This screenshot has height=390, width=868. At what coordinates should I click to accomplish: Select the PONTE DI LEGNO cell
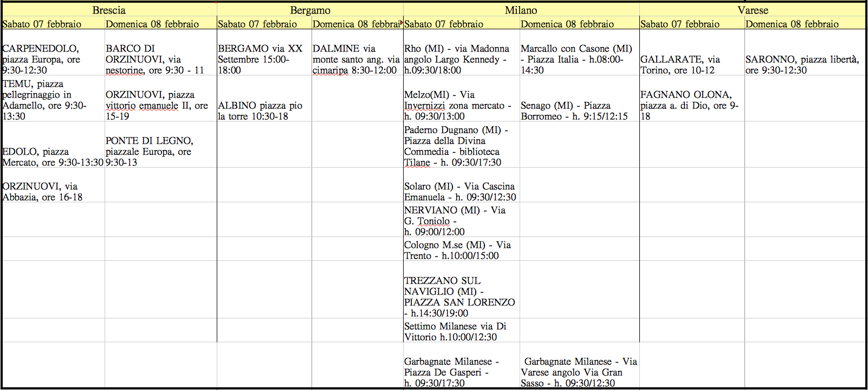(x=161, y=145)
